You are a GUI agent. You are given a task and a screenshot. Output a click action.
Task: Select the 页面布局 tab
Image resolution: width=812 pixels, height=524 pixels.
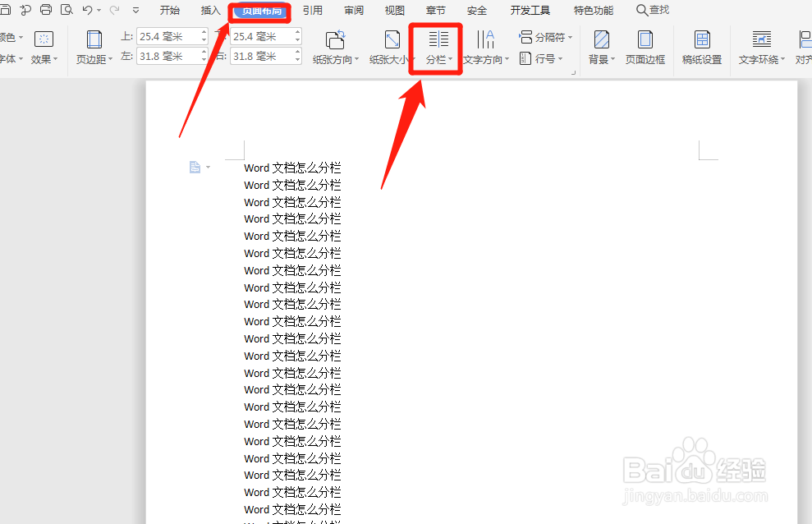pos(260,11)
